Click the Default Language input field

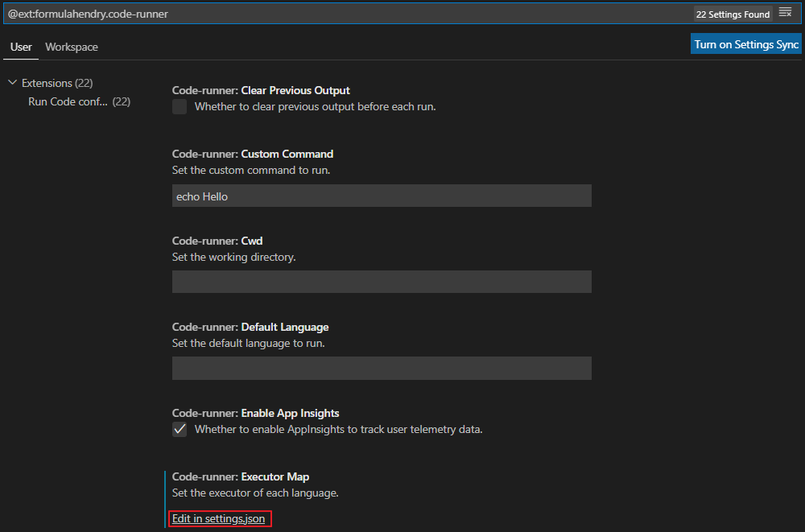[382, 368]
